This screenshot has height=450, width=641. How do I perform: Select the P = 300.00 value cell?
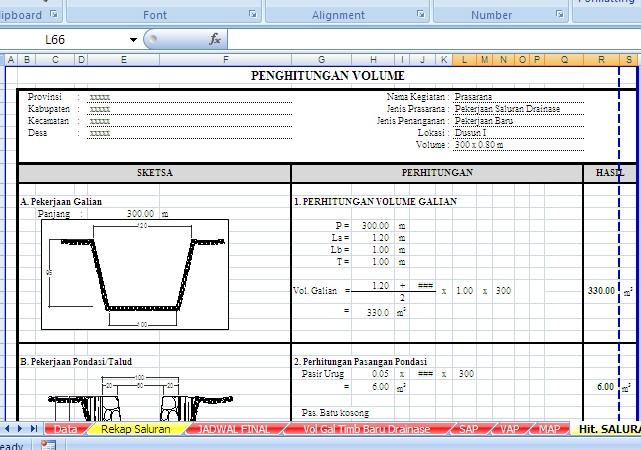click(x=375, y=226)
